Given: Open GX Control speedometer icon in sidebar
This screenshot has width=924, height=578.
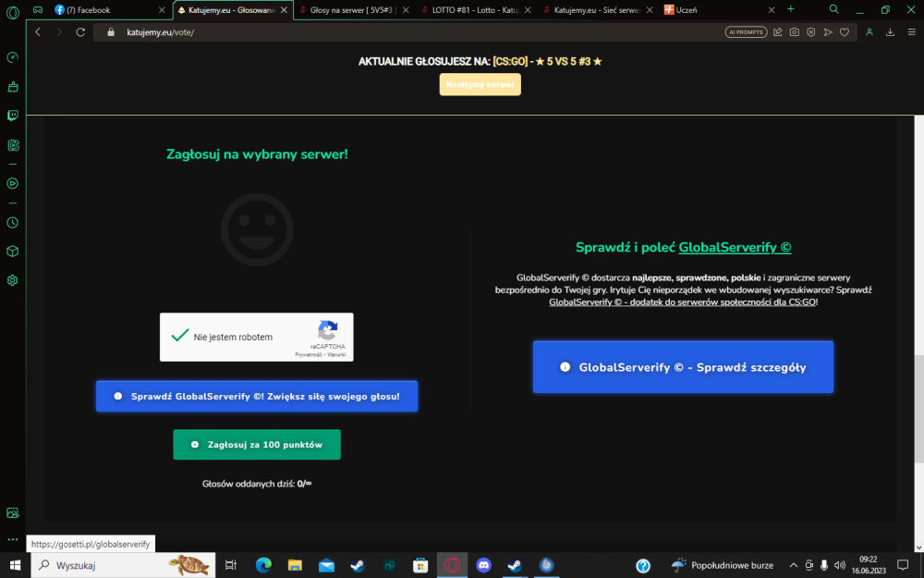Looking at the screenshot, I should tap(12, 57).
